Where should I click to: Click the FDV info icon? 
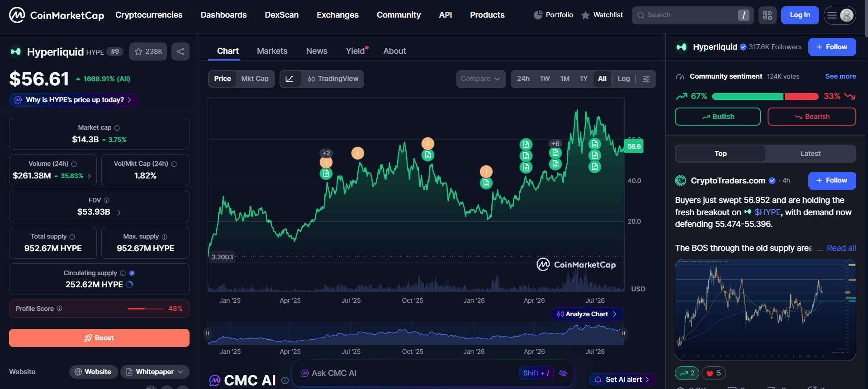[x=107, y=200]
